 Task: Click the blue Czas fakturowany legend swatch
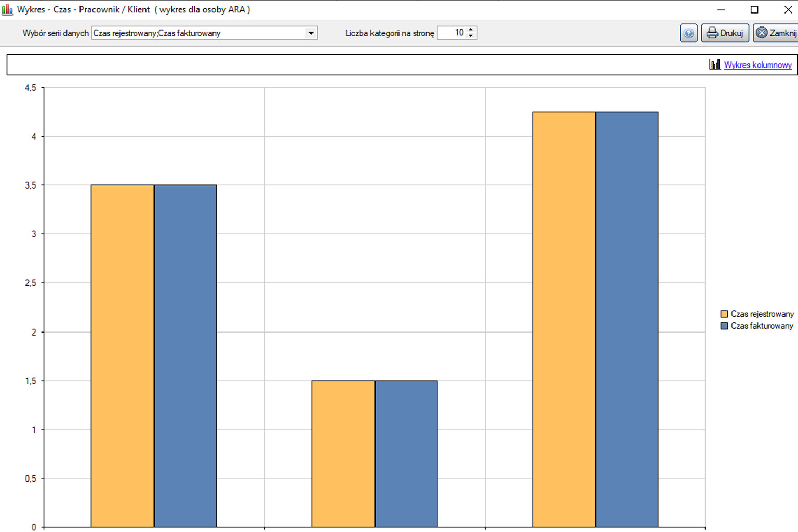click(724, 326)
